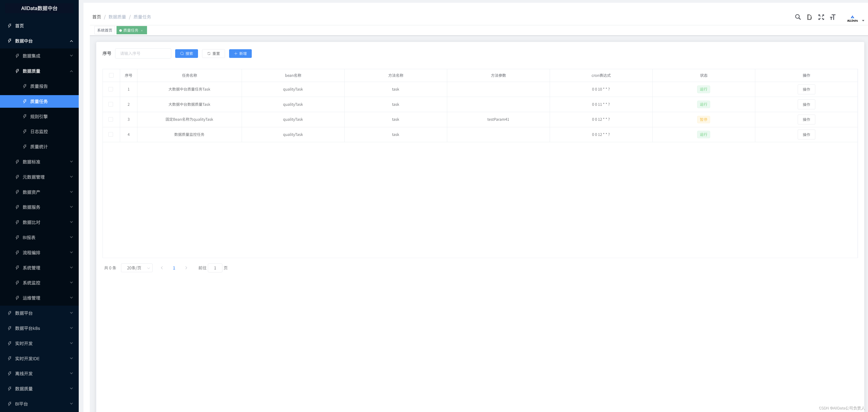Image resolution: width=868 pixels, height=412 pixels.
Task: Click the lightning icon beside 质量报告
Action: [x=25, y=86]
